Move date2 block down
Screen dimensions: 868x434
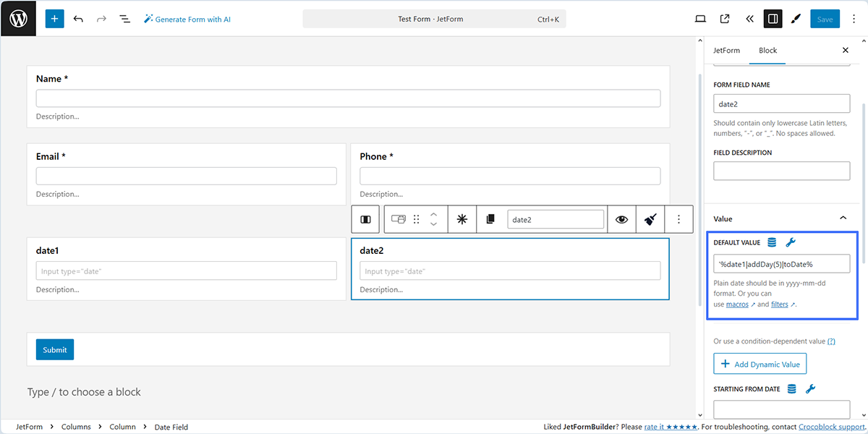(x=433, y=224)
